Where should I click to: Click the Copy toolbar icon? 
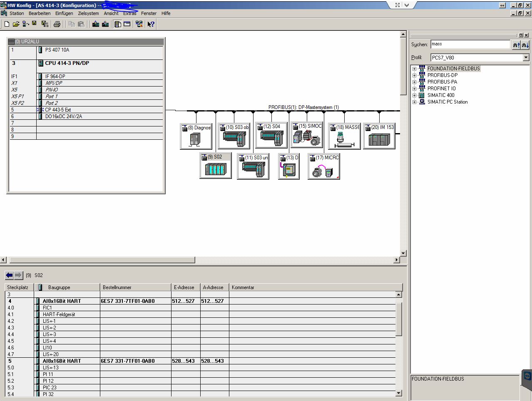click(72, 24)
